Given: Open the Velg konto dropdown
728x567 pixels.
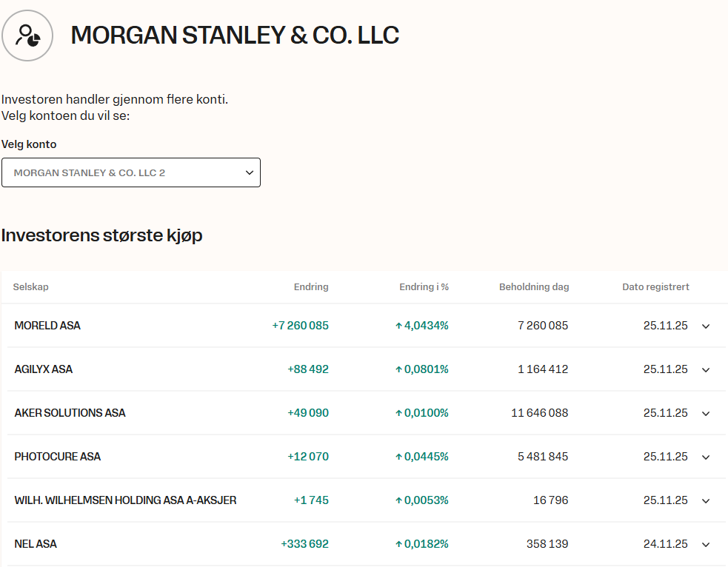Looking at the screenshot, I should (x=131, y=172).
